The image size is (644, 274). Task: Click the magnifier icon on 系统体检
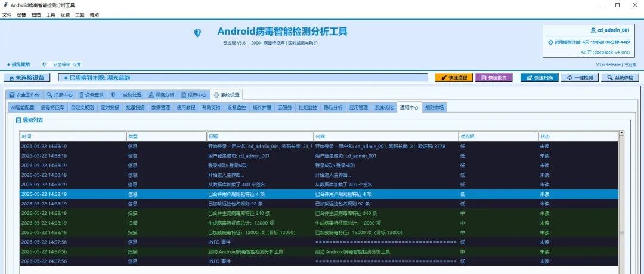610,77
